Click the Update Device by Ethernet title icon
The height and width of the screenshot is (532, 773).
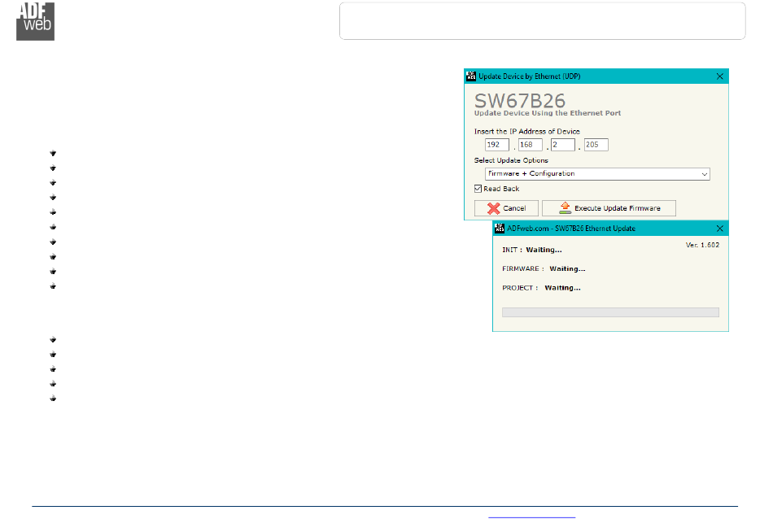coord(470,76)
